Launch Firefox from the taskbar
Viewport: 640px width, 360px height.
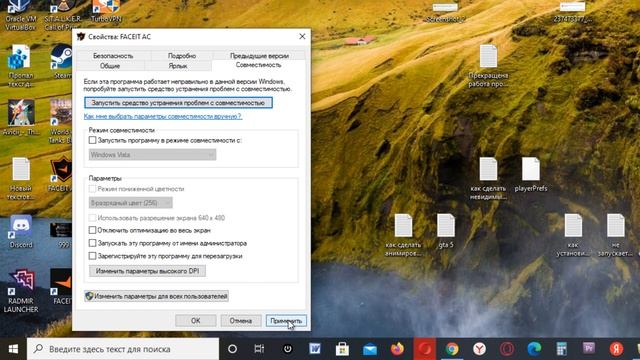pyautogui.click(x=397, y=349)
